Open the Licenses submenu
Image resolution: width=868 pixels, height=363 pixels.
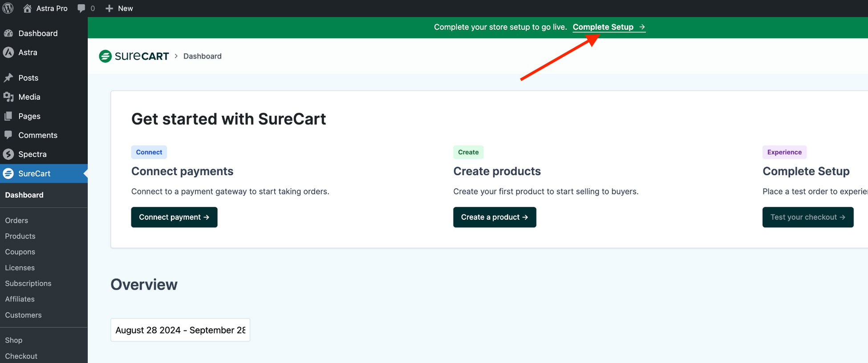click(20, 268)
